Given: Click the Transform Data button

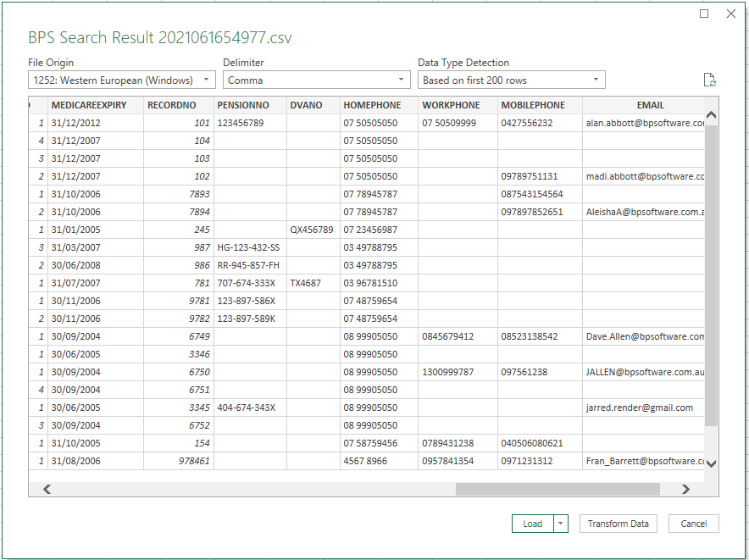Looking at the screenshot, I should pos(619,524).
